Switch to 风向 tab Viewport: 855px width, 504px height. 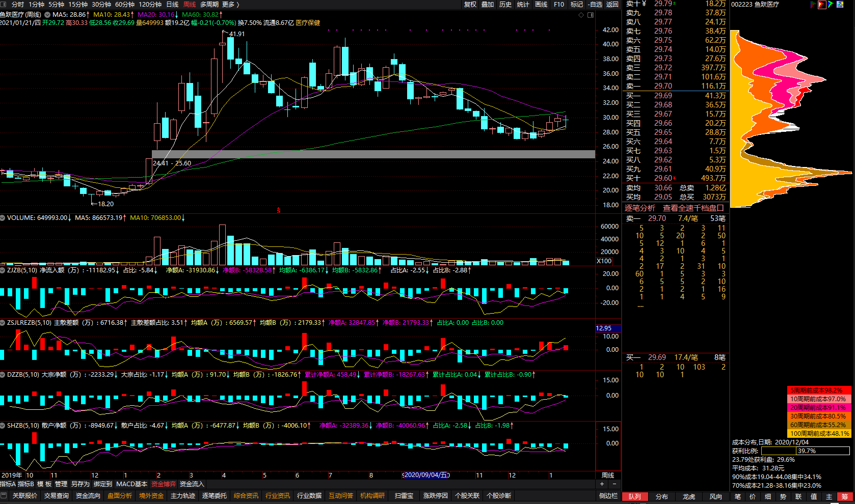pyautogui.click(x=716, y=497)
